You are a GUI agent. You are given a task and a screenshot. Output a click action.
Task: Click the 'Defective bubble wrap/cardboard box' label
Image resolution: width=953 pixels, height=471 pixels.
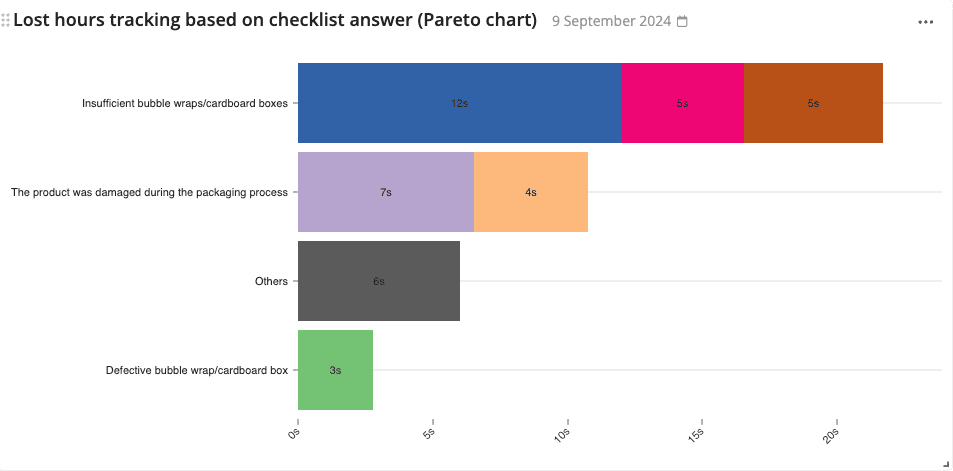click(x=197, y=370)
